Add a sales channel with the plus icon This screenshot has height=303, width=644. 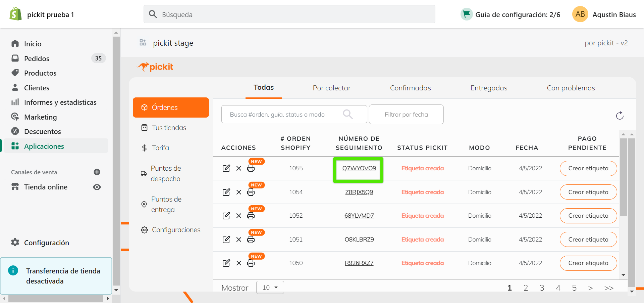(97, 172)
